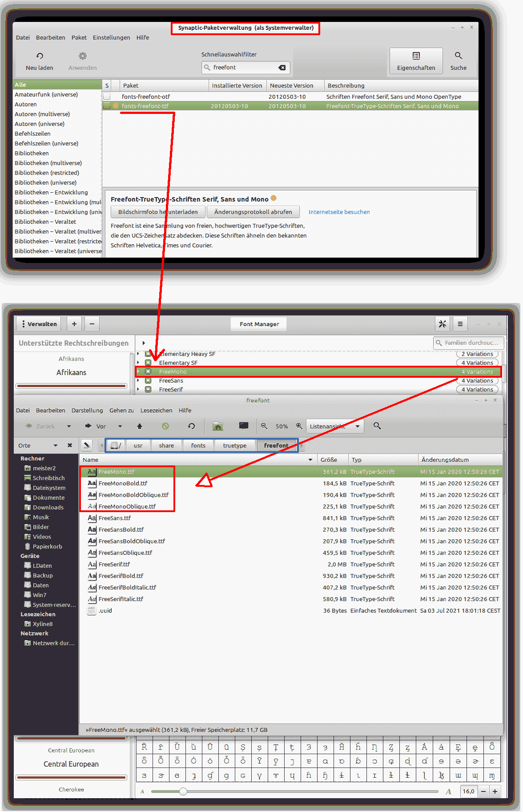Go to the share folder in the path bar
The width and height of the screenshot is (523, 812).
[x=167, y=445]
